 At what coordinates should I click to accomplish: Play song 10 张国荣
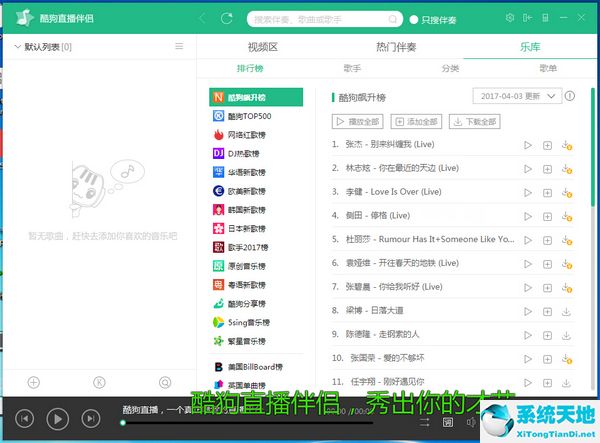point(528,359)
